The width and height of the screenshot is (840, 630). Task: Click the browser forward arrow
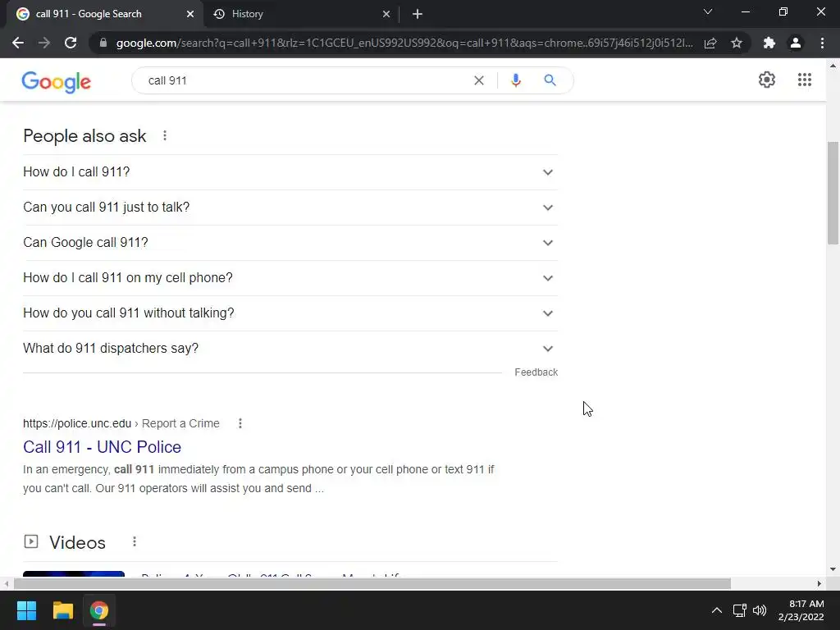pos(44,43)
